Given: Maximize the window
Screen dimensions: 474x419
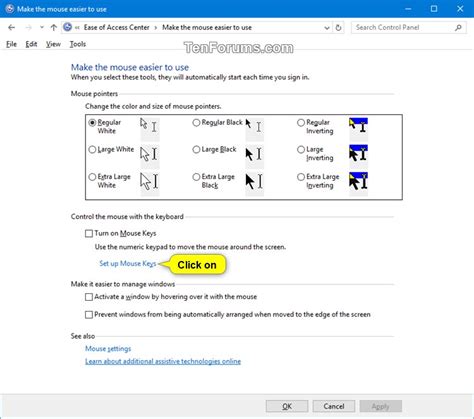Looking at the screenshot, I should (434, 9).
